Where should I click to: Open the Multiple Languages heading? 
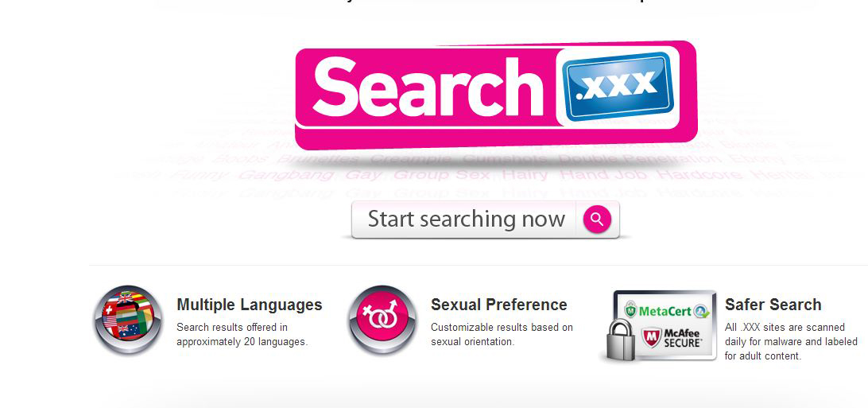249,305
